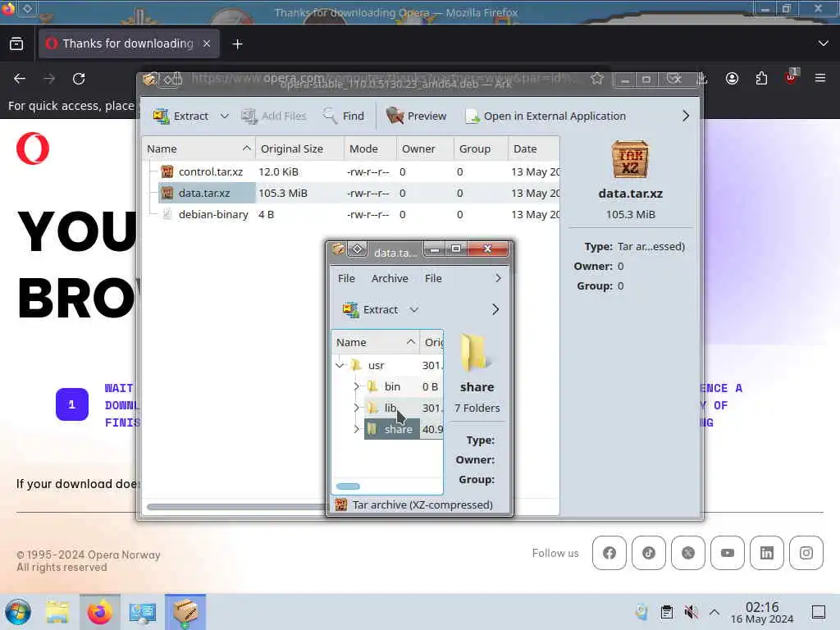
Task: Click the horizontal scrollbar in main Ark window
Action: click(235, 507)
